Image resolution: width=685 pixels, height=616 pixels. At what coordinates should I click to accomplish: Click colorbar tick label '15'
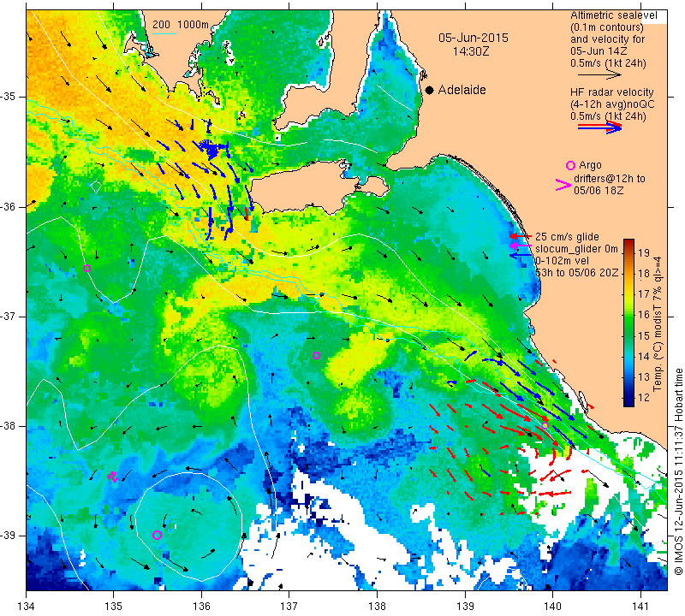pos(645,335)
